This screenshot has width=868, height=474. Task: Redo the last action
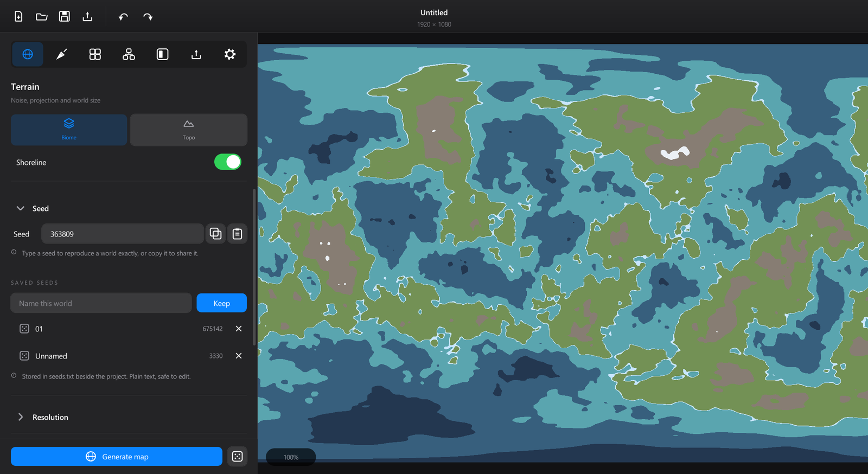[x=148, y=17]
